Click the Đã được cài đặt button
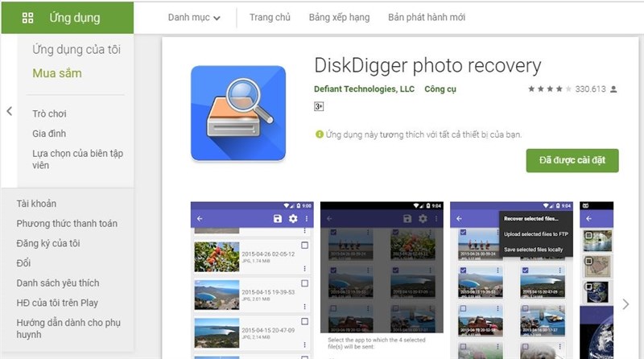 point(572,160)
